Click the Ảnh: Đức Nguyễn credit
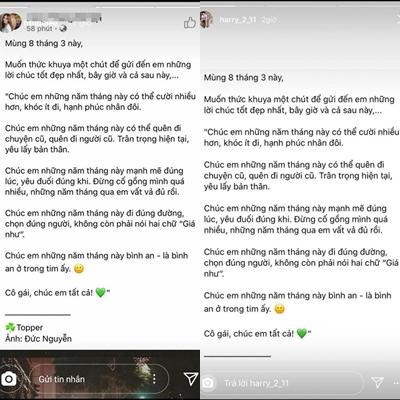Screen dimensions: 400x400 [x=38, y=339]
